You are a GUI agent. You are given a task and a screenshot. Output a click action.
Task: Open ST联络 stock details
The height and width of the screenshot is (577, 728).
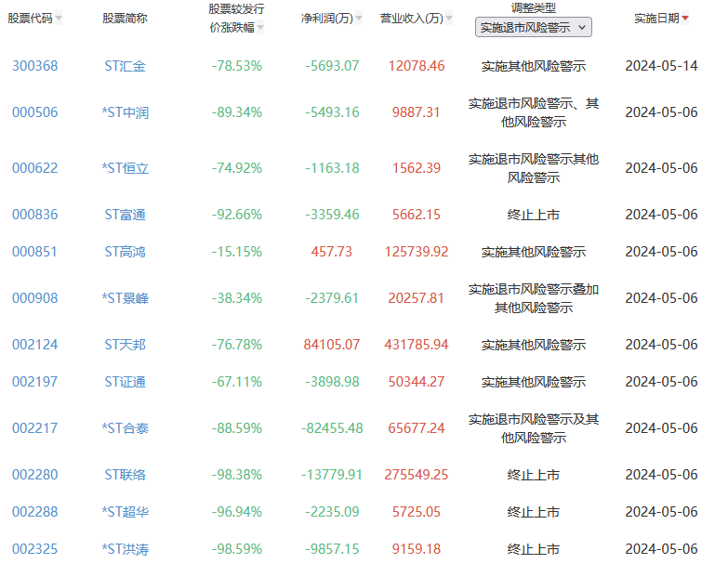click(x=126, y=475)
